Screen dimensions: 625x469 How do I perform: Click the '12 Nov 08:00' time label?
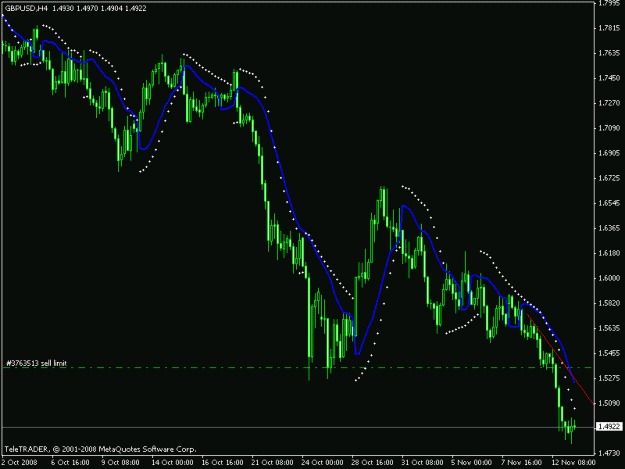tap(574, 462)
